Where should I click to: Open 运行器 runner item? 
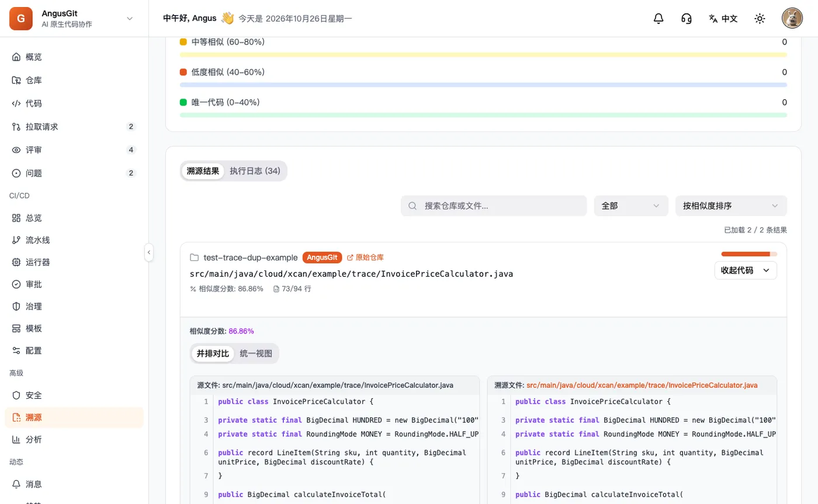(x=74, y=262)
